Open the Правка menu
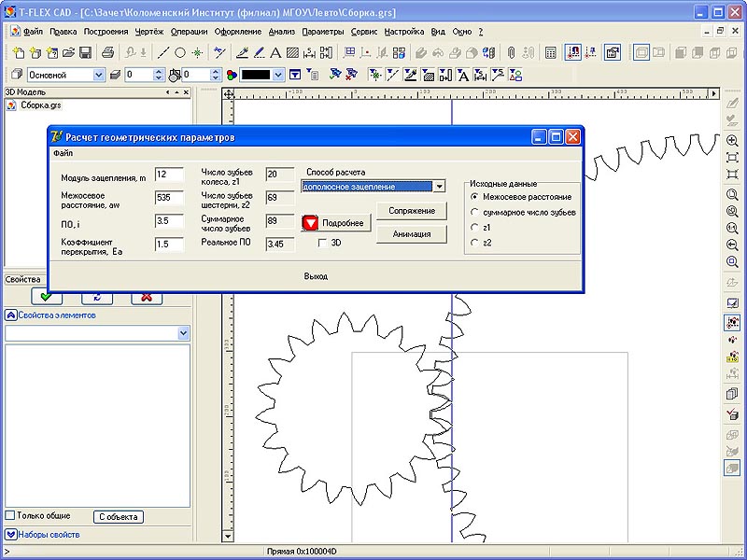This screenshot has width=747, height=560. coord(63,32)
